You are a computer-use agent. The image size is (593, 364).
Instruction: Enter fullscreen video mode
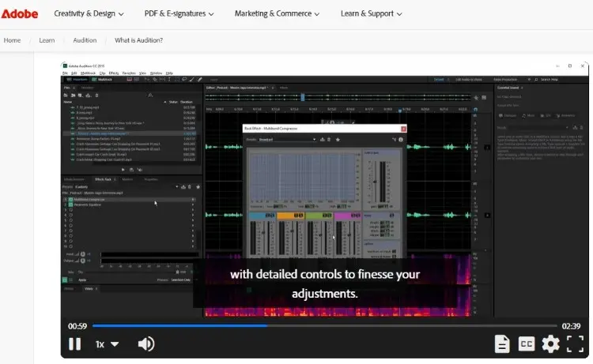point(575,344)
